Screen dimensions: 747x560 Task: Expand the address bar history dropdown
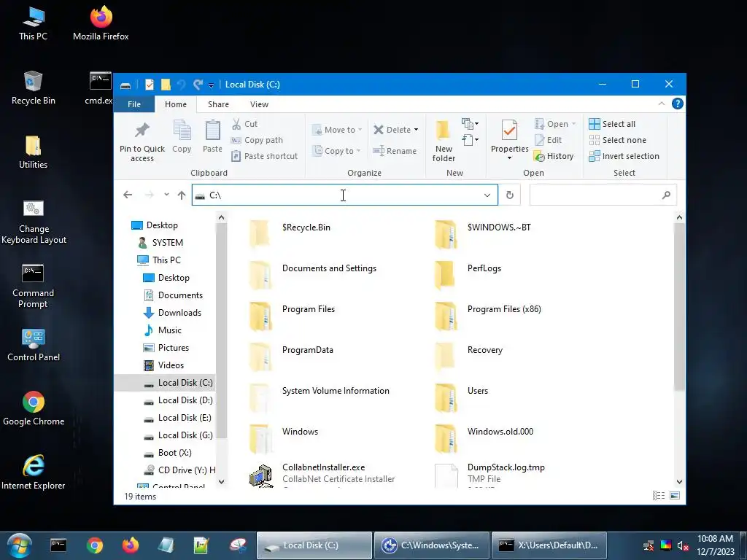pyautogui.click(x=487, y=195)
